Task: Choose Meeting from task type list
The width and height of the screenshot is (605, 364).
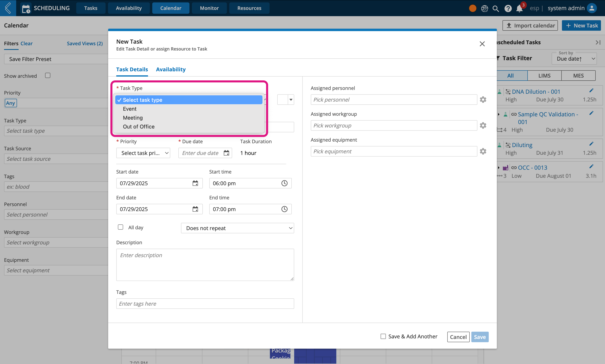Action: (189, 118)
